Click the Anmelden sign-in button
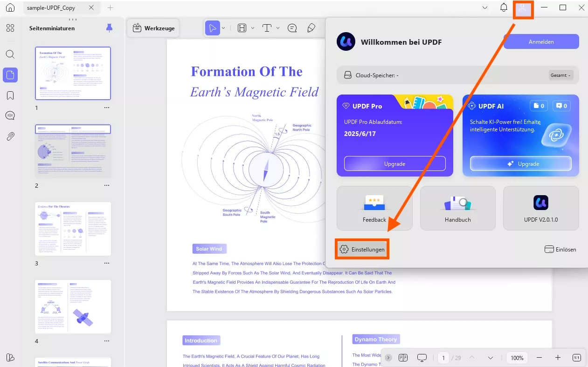 (x=541, y=41)
